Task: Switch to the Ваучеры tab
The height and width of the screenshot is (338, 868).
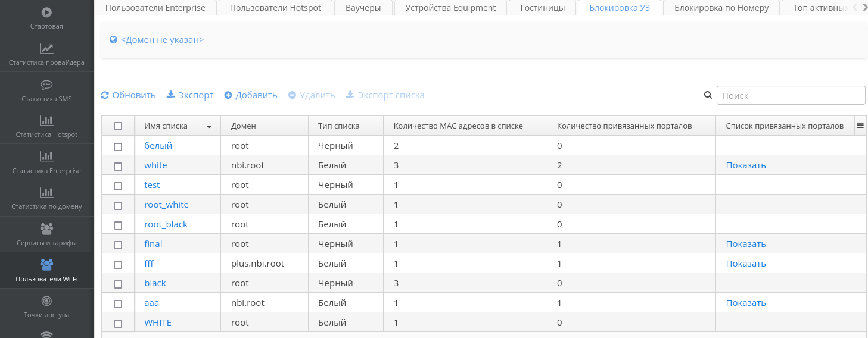Action: [x=363, y=8]
